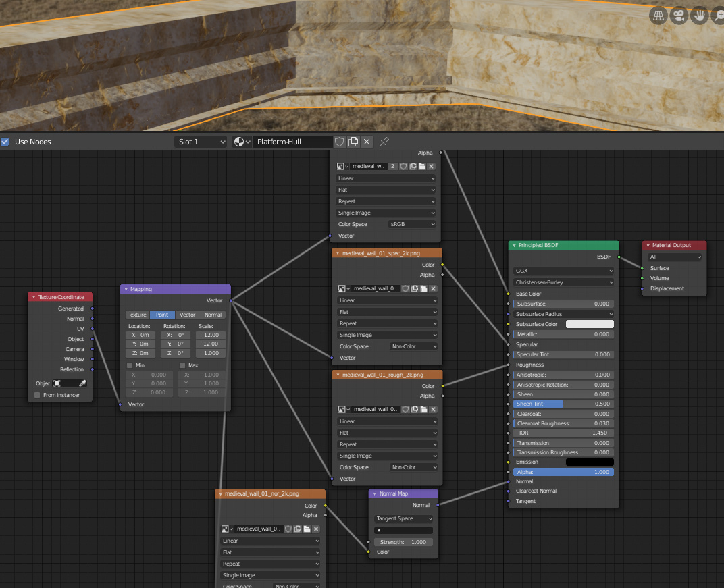This screenshot has width=724, height=588.
Task: Unlink image with X on spec_2k node
Action: click(433, 288)
